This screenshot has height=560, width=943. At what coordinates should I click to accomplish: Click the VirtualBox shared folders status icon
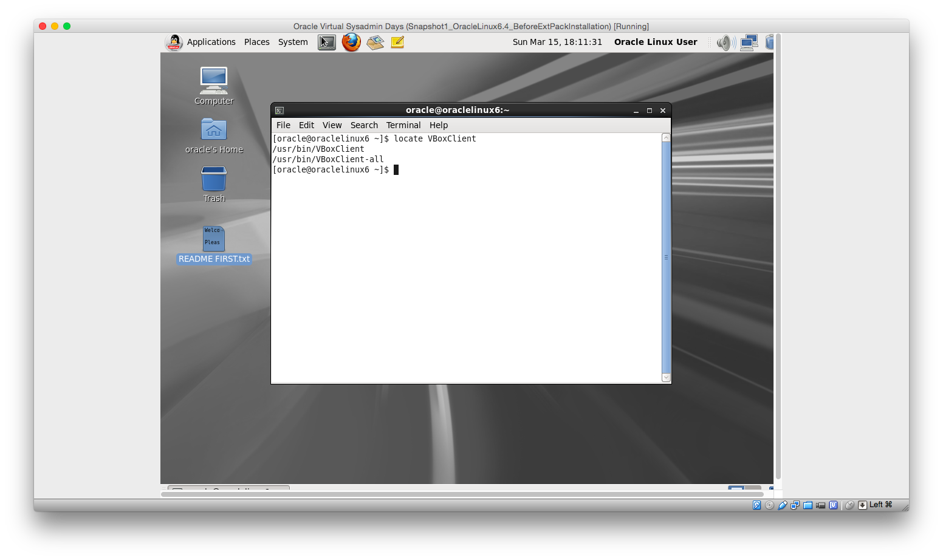pos(808,505)
